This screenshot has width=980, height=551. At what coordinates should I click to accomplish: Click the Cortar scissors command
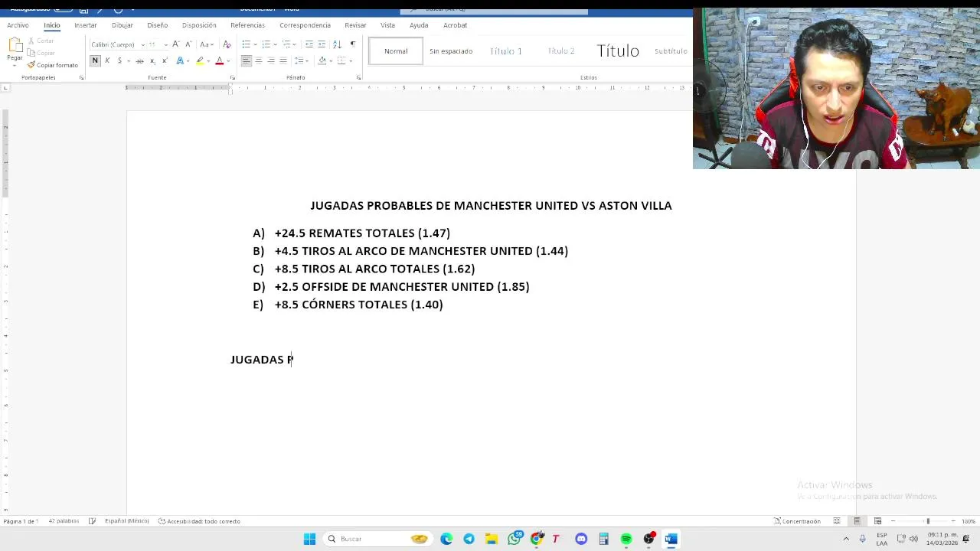(x=41, y=41)
